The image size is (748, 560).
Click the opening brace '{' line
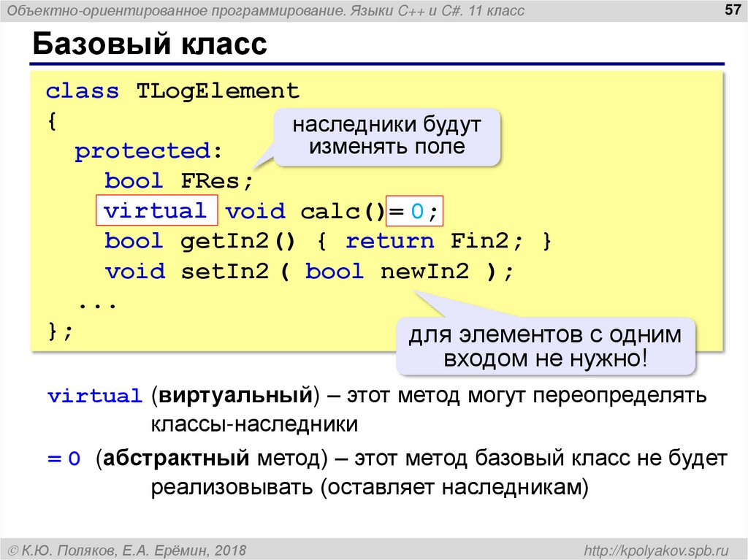click(52, 120)
